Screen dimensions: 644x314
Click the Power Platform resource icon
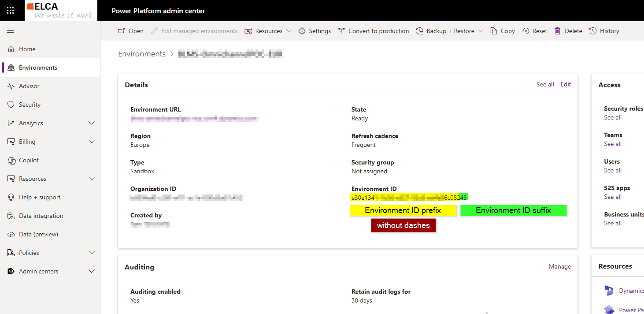(x=609, y=310)
